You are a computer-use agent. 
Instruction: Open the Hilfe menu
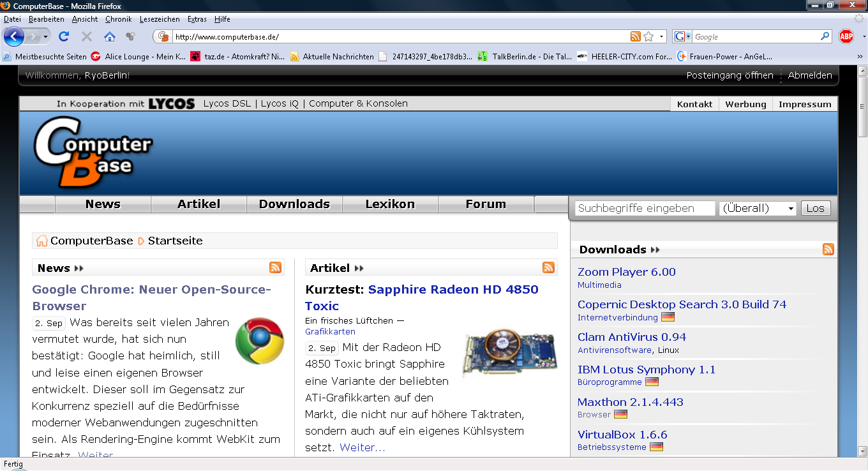coord(222,19)
